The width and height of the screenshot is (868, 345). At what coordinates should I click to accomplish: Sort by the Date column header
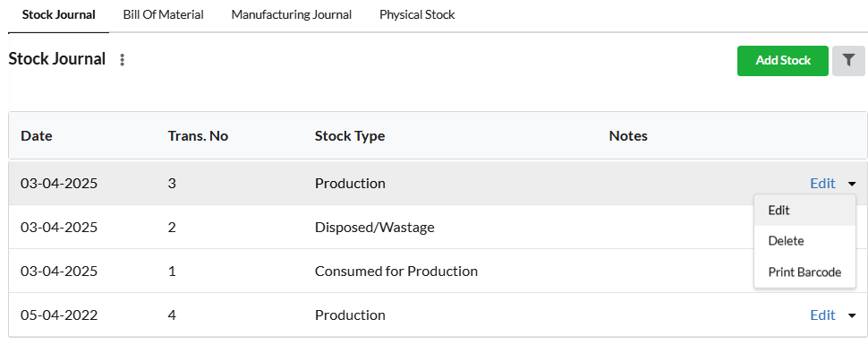pos(37,136)
